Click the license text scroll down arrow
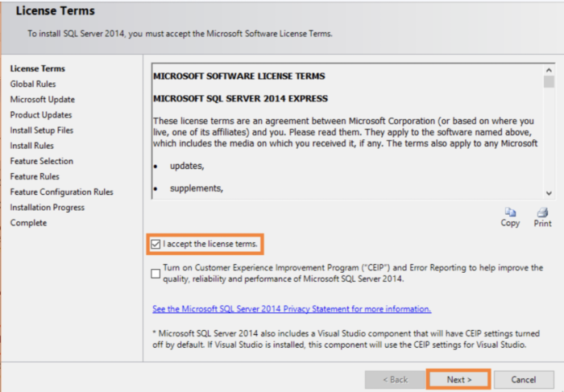Image resolution: width=564 pixels, height=392 pixels. tap(549, 193)
